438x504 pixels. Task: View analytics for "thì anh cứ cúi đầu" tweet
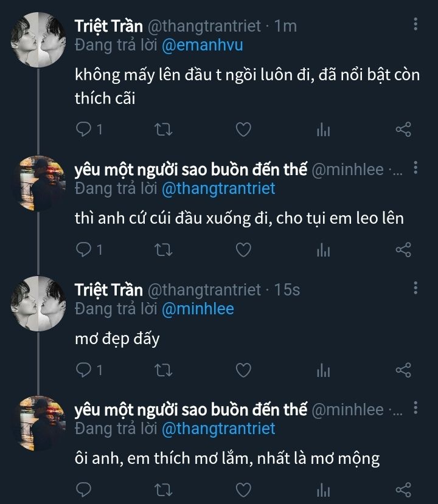(x=323, y=249)
